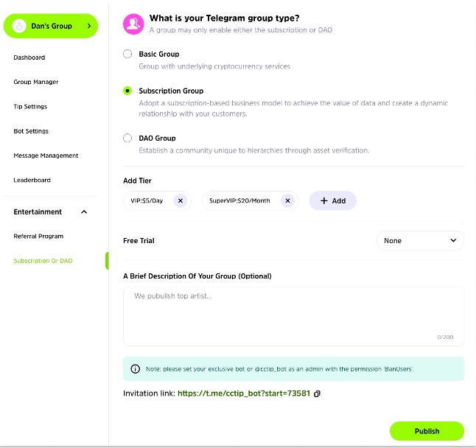Click into the group description text area
The width and height of the screenshot is (476, 448).
pos(293,315)
